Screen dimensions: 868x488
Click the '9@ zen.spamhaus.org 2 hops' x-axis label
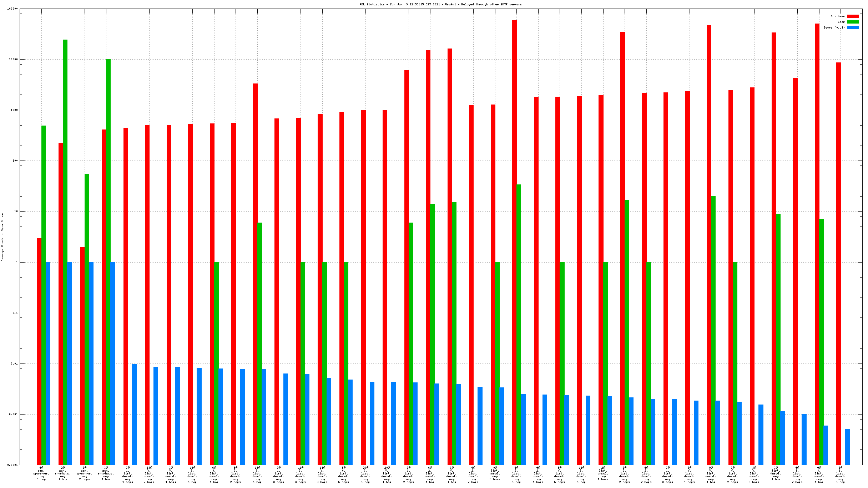point(85,473)
